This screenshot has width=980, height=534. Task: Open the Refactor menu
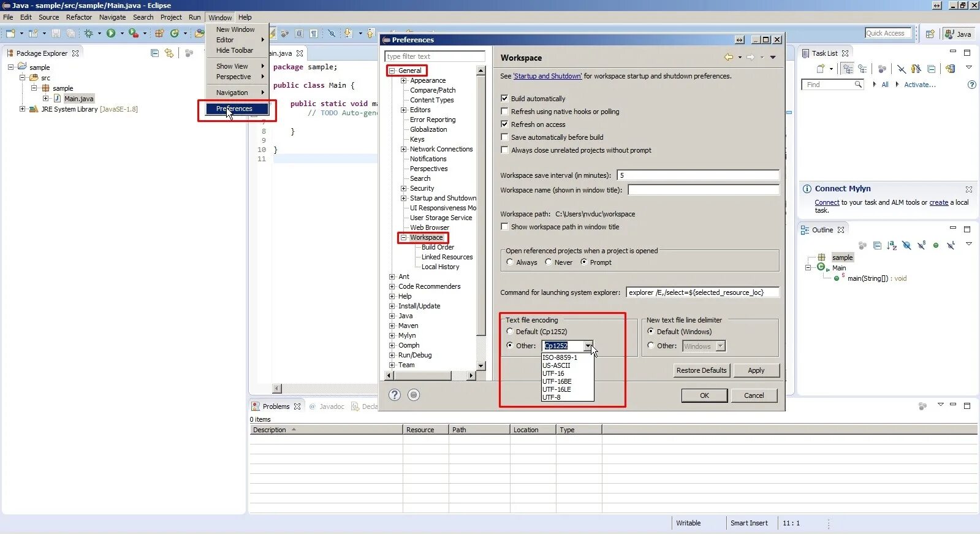(x=79, y=17)
